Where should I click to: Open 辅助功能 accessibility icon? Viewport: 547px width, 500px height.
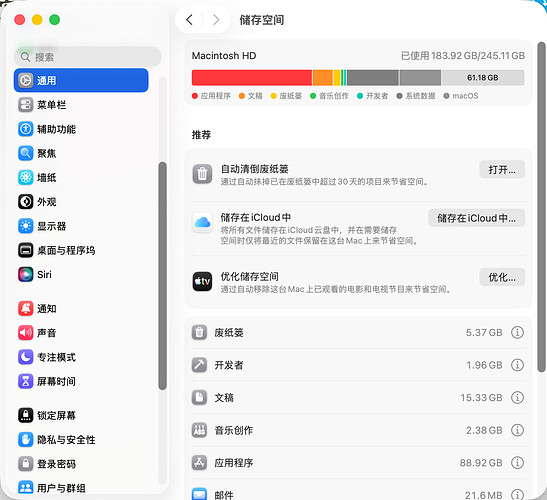coord(25,129)
